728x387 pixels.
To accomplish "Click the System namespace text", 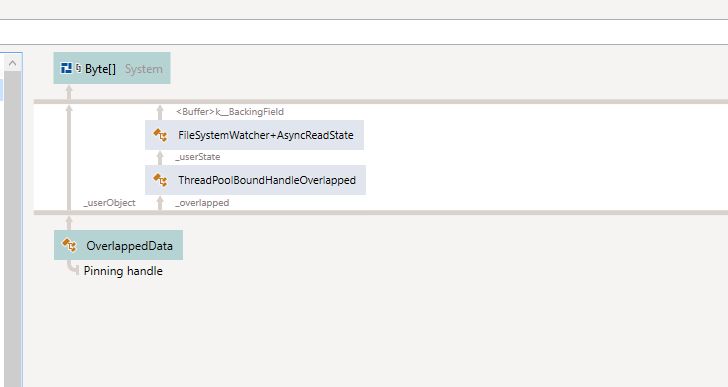I will tap(143, 69).
